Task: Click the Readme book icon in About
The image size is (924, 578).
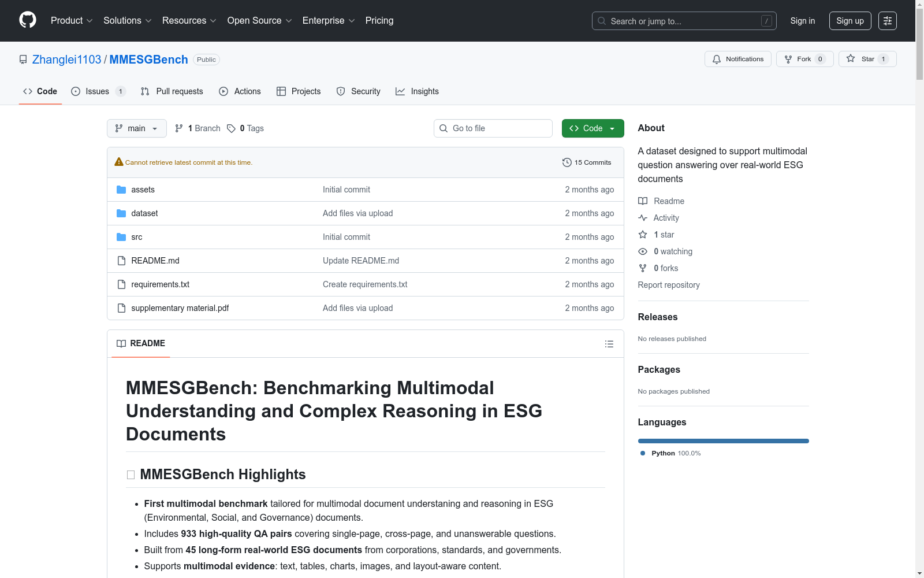Action: click(643, 201)
